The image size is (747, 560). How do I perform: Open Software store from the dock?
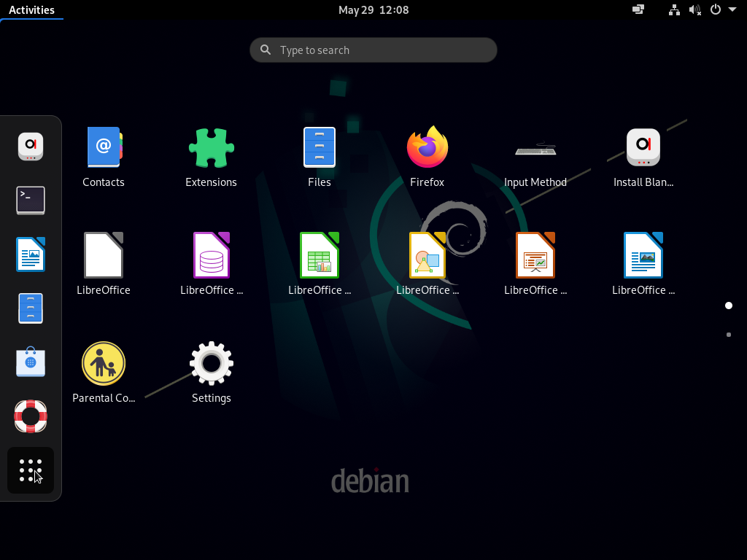coord(31,362)
